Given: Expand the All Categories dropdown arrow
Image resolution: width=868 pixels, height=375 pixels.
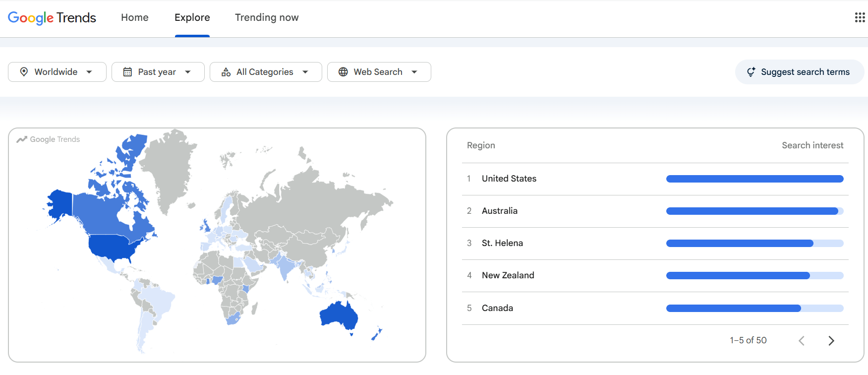Looking at the screenshot, I should coord(305,72).
